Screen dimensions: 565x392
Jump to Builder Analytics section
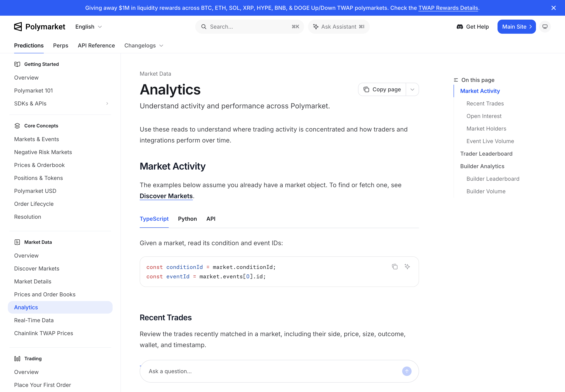tap(482, 166)
